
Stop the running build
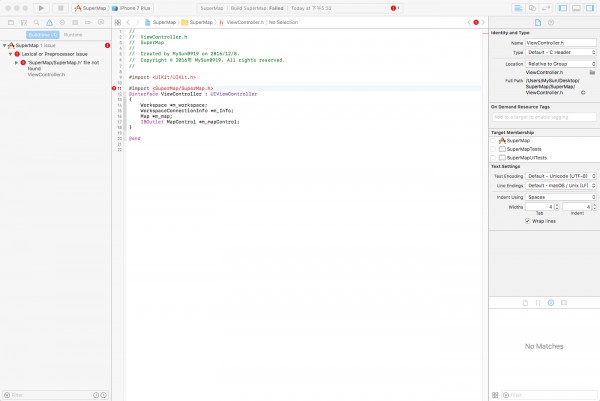[x=60, y=8]
